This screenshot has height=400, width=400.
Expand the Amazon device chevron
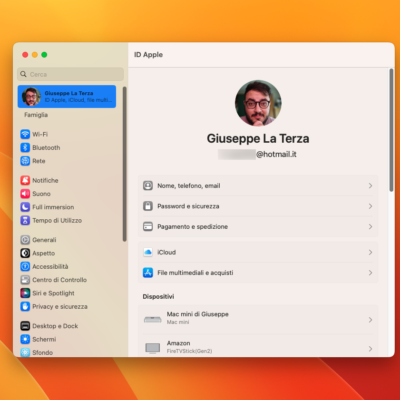[370, 349]
